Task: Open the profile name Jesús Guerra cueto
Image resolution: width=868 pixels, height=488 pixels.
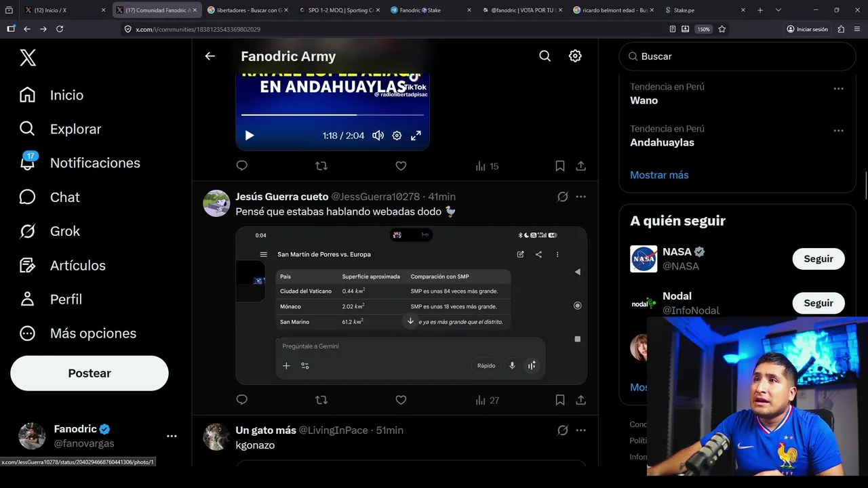Action: [281, 197]
